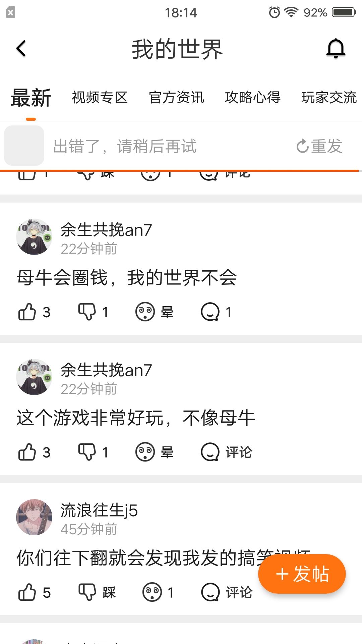This screenshot has height=644, width=362.
Task: Like the post 母牛会圈钱，我的世界不会
Action: point(34,312)
